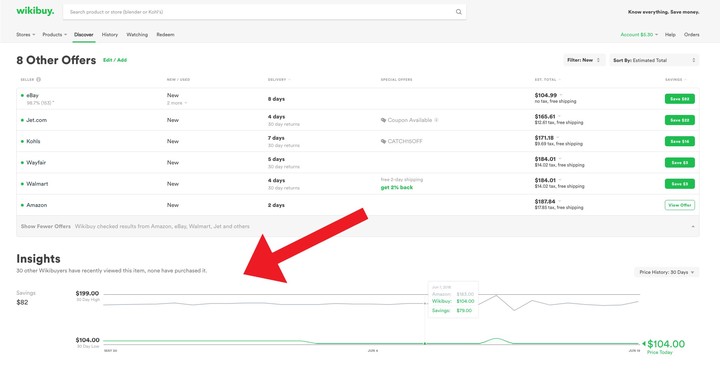Open the Stores dropdown menu

[26, 34]
